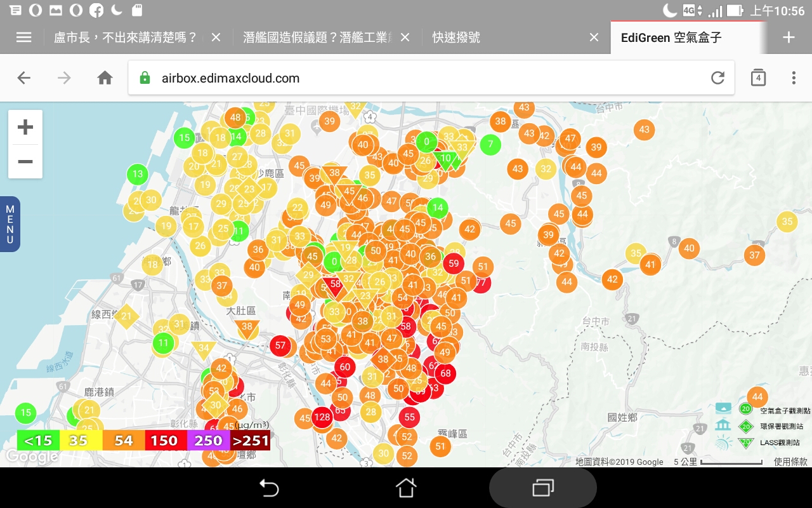
Task: Tap the battery icon in status bar
Action: [735, 10]
